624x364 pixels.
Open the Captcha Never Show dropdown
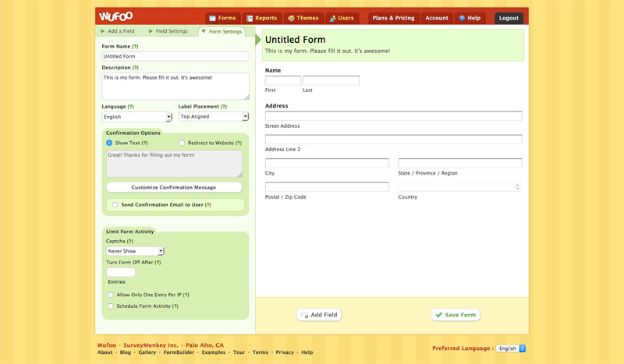135,251
